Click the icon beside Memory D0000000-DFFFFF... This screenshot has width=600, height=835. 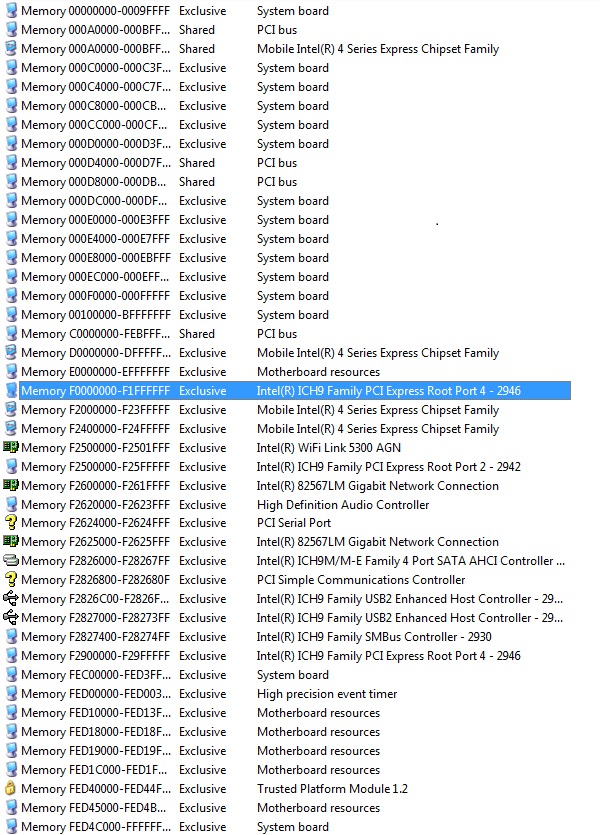[x=11, y=353]
